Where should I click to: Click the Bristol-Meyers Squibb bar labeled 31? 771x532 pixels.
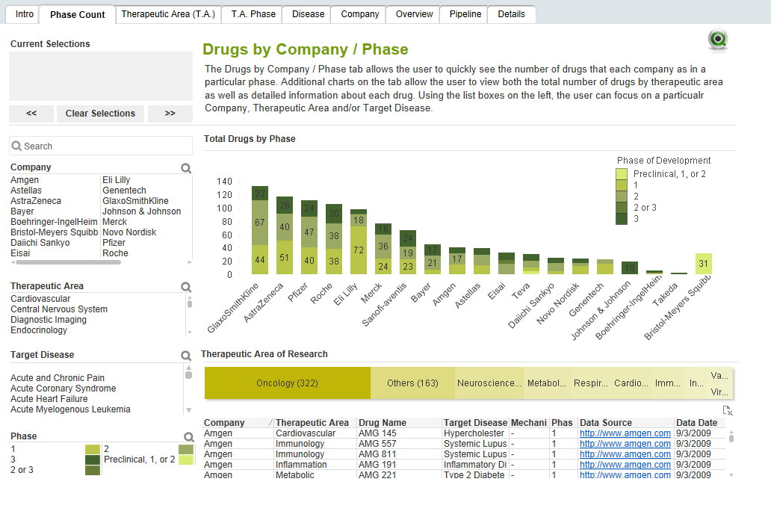click(x=704, y=264)
